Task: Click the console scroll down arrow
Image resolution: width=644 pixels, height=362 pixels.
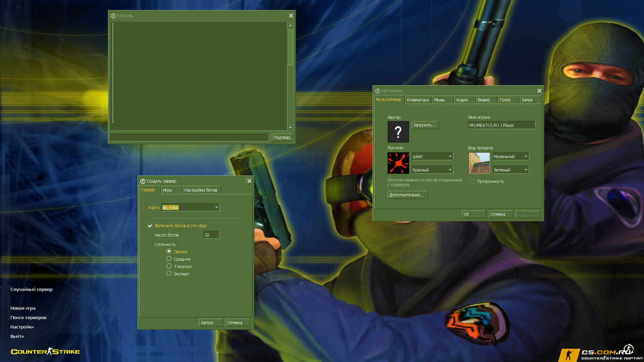Action: coord(290,128)
